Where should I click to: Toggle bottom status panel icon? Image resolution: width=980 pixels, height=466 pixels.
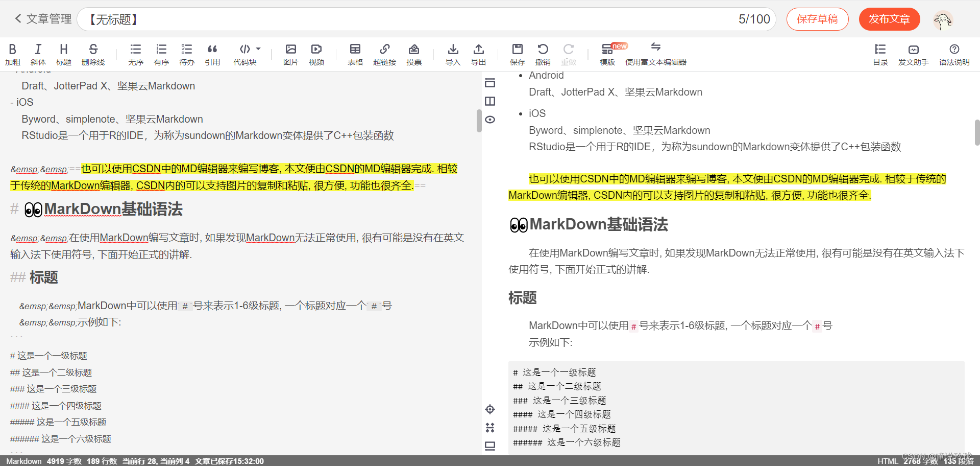490,446
